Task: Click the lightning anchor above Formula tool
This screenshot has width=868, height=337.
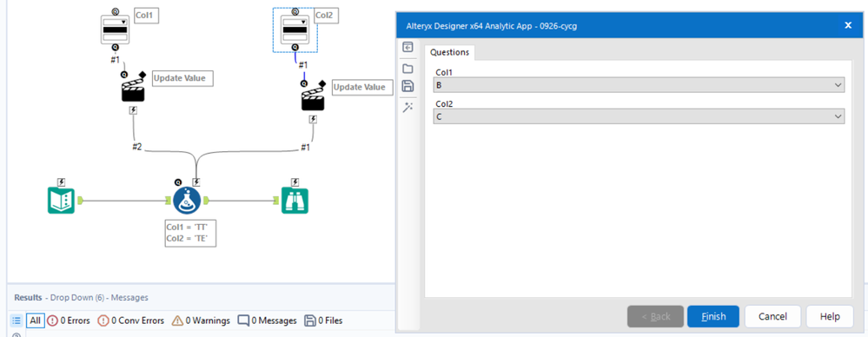Action: (196, 182)
